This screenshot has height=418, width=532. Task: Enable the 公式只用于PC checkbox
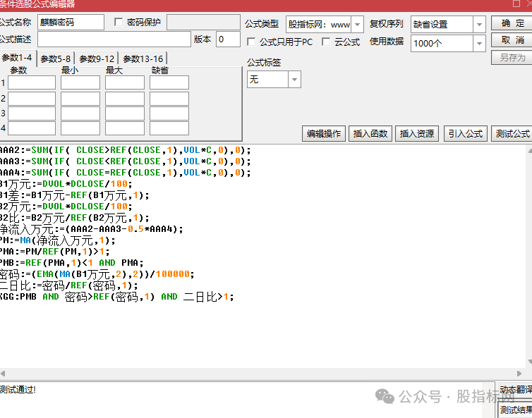pyautogui.click(x=251, y=42)
